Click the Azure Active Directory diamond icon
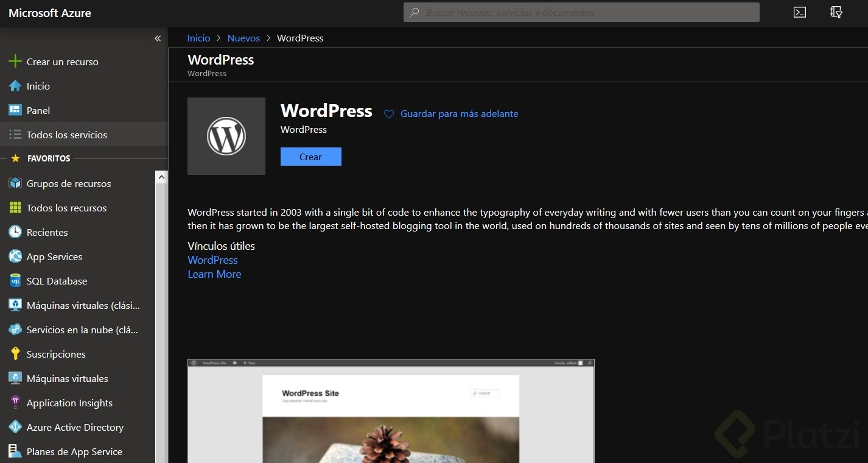The image size is (868, 463). pyautogui.click(x=15, y=427)
